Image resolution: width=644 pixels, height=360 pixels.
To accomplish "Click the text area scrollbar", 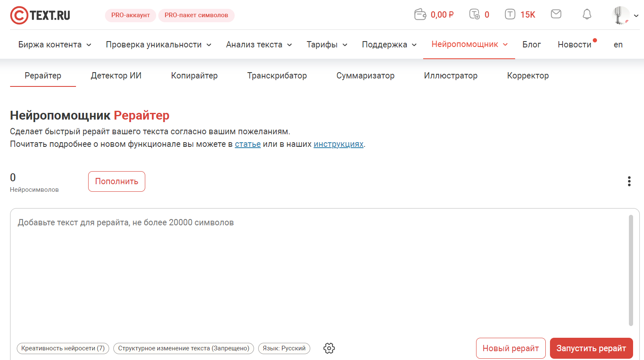I will pos(631,270).
